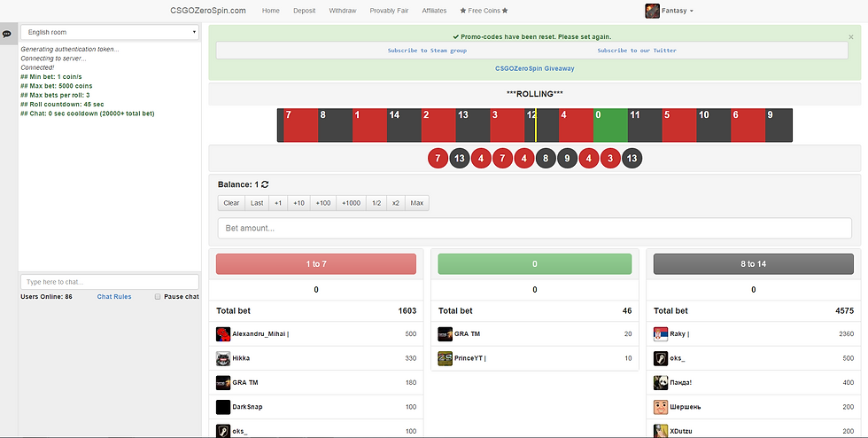Click the Панда! panda avatar

pos(661,382)
